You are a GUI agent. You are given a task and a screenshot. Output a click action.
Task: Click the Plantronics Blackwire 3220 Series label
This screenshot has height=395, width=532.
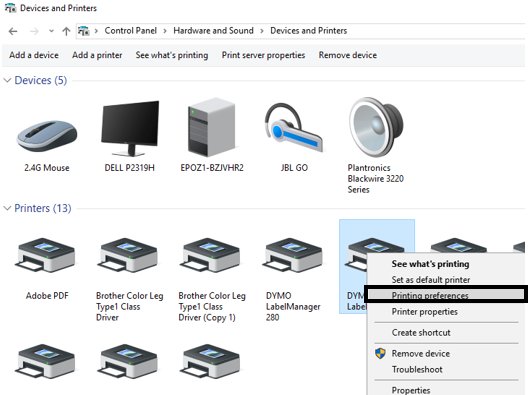[376, 178]
